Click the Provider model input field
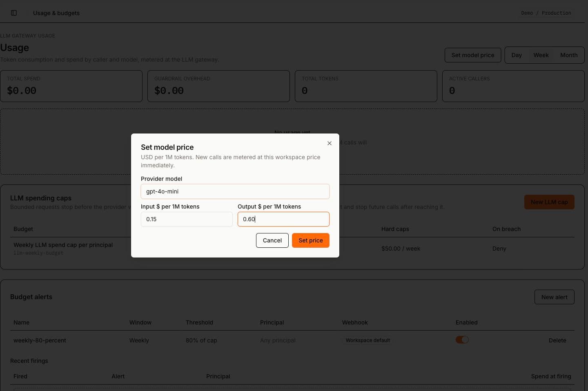This screenshot has height=391, width=588. point(235,191)
